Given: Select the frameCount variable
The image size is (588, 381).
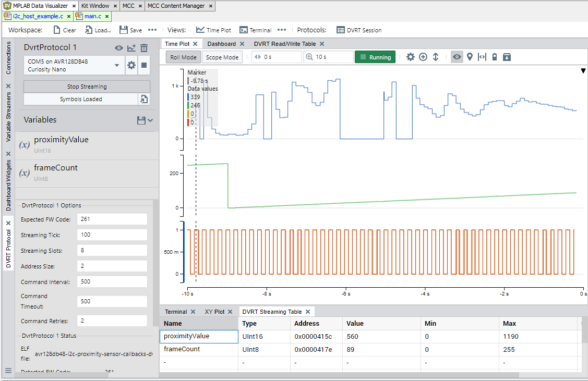Looking at the screenshot, I should coord(87,173).
